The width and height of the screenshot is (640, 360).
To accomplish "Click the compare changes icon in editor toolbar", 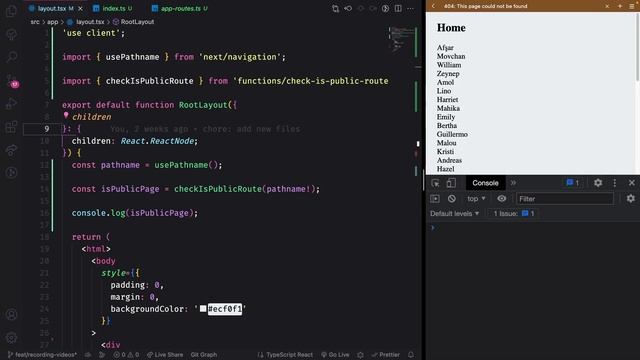I will (336, 9).
